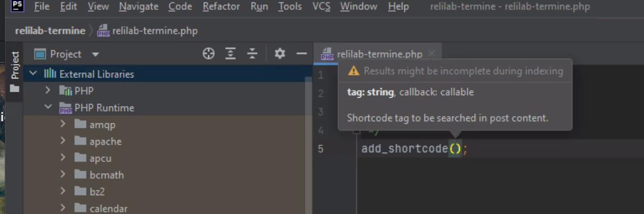This screenshot has height=214, width=644.
Task: Click relilab-termine.php file breadcrumb
Action: [x=155, y=31]
